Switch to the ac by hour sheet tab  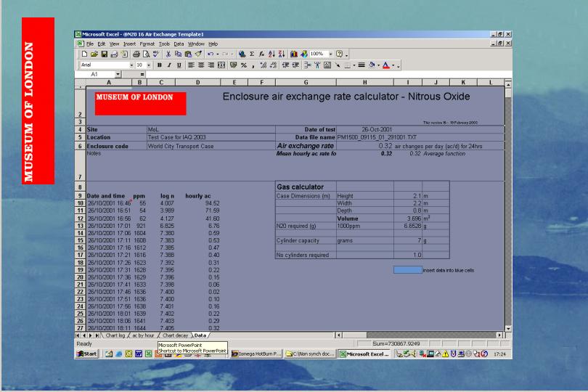tap(143, 335)
